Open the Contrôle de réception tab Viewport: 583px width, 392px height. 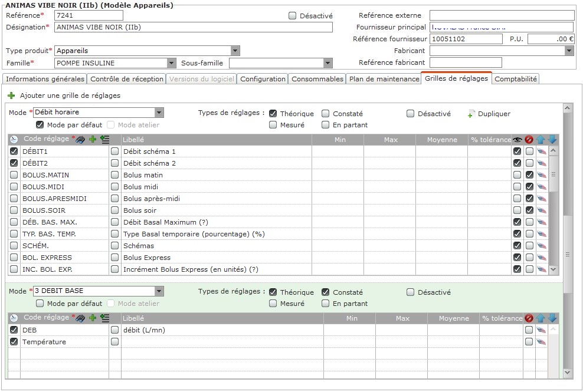pos(127,79)
